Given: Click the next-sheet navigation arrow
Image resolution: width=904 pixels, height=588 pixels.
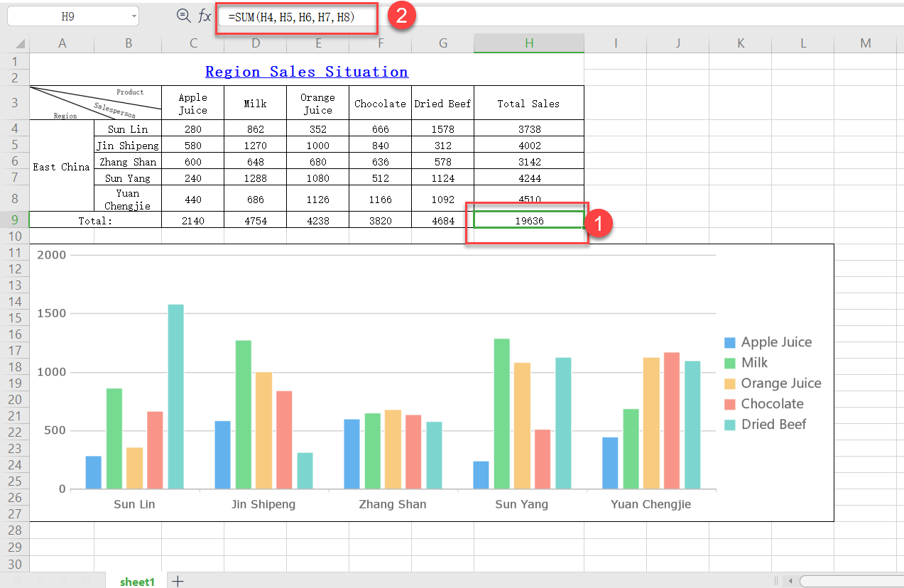Looking at the screenshot, I should (x=63, y=580).
